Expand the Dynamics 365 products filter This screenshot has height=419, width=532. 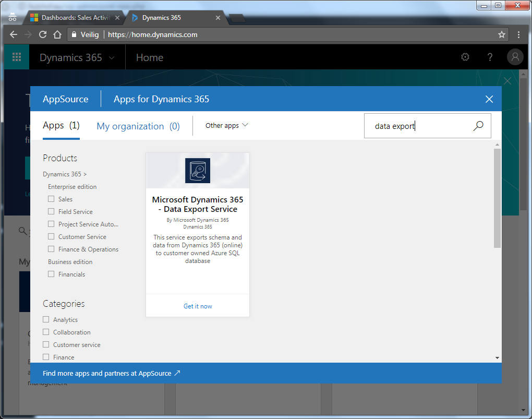[65, 174]
